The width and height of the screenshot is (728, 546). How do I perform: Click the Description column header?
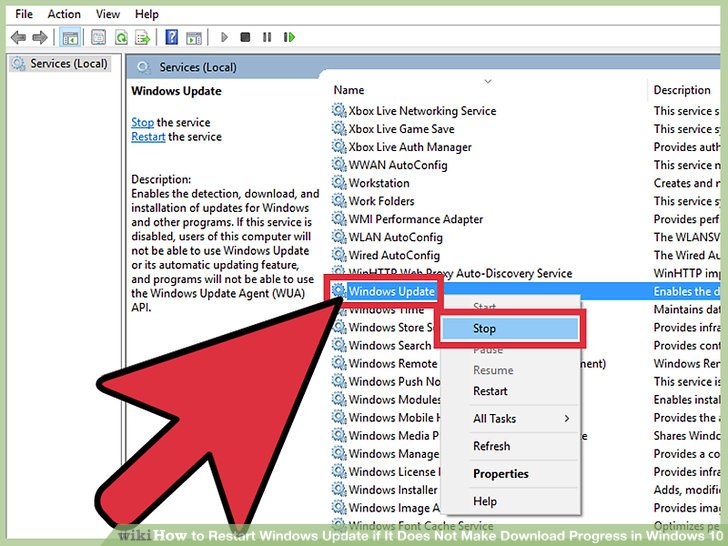(682, 90)
